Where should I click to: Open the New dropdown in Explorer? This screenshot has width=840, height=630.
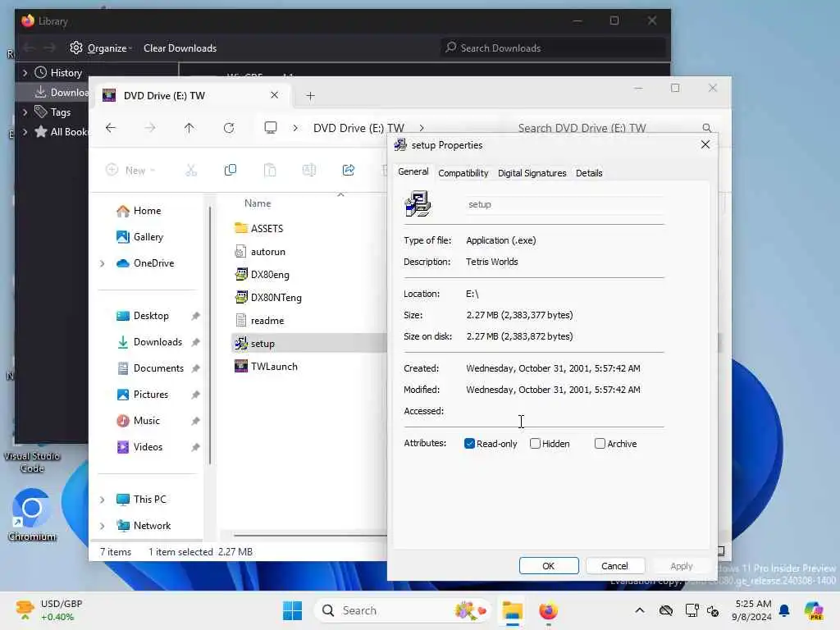point(130,171)
